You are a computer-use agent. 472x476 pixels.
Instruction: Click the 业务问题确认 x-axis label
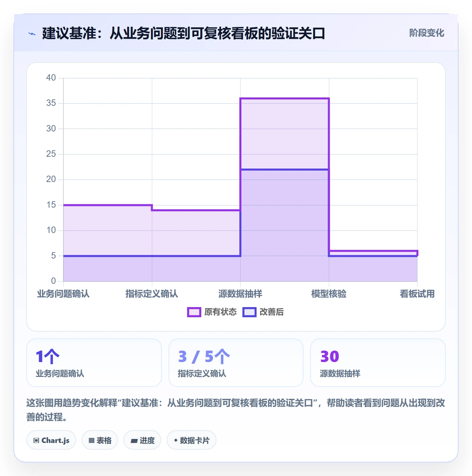pyautogui.click(x=63, y=294)
